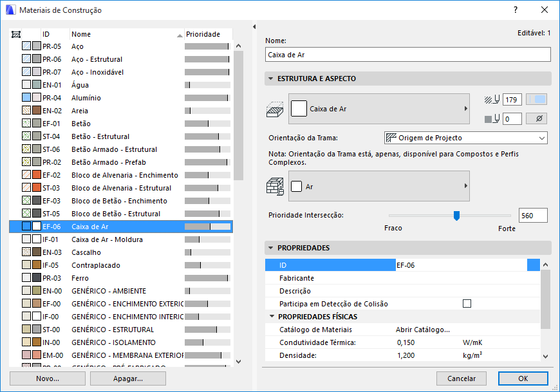This screenshot has width=560, height=392.
Task: Click fill icon of Contraplacado row
Action: coord(26,265)
